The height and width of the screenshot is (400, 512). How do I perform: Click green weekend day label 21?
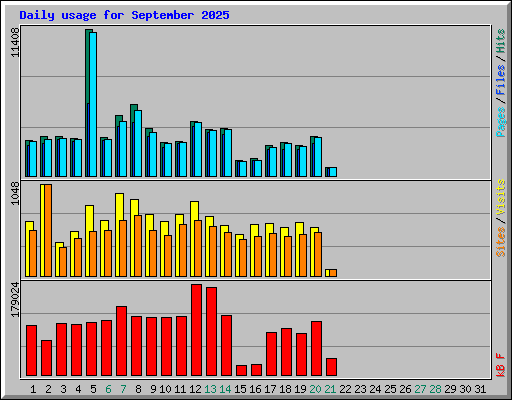(330, 389)
